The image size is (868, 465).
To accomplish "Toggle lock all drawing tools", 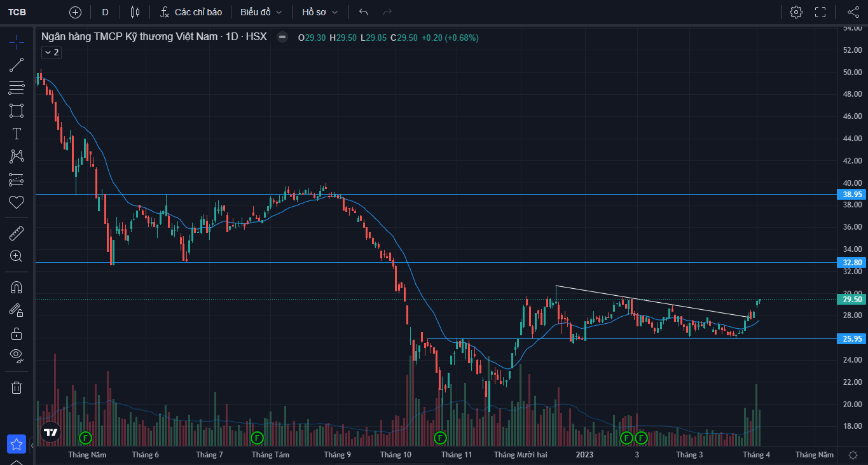I will 17,333.
